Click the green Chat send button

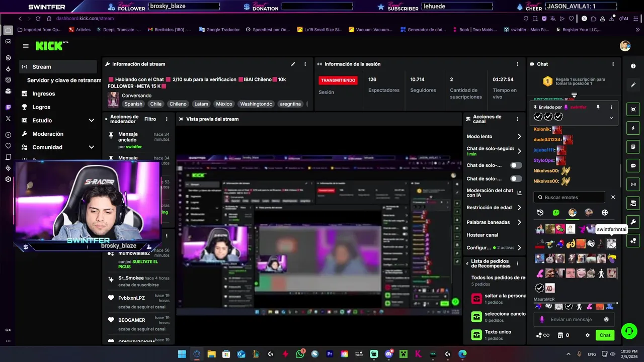click(x=605, y=335)
